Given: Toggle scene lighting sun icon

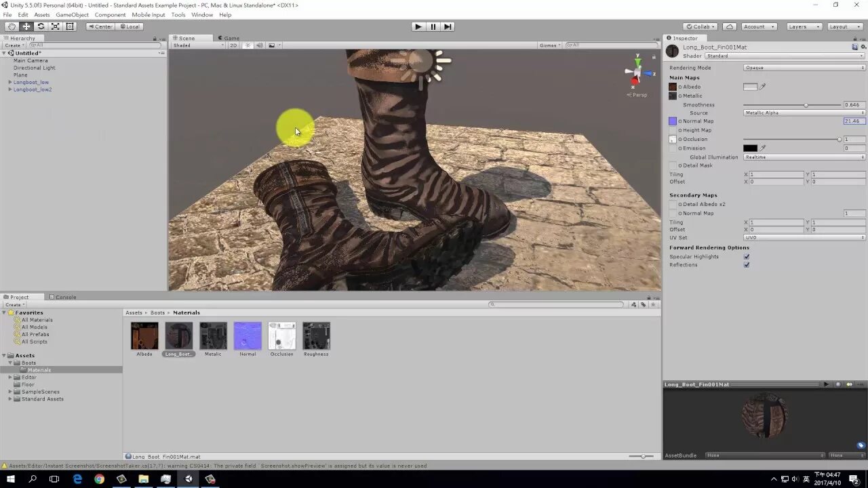Looking at the screenshot, I should tap(248, 45).
